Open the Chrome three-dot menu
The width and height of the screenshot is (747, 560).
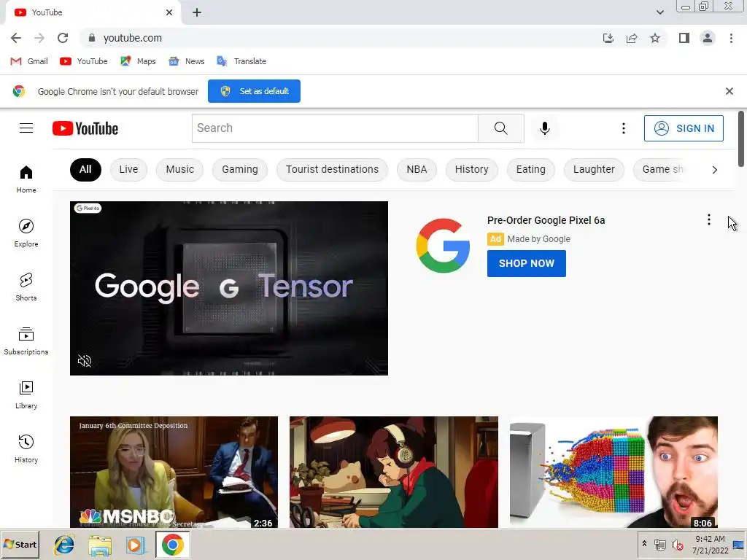coord(731,38)
